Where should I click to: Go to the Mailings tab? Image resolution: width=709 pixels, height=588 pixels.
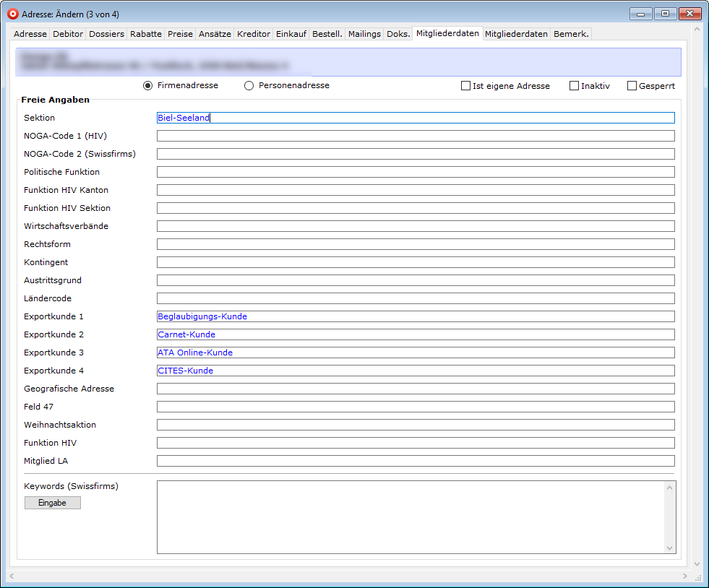click(364, 34)
